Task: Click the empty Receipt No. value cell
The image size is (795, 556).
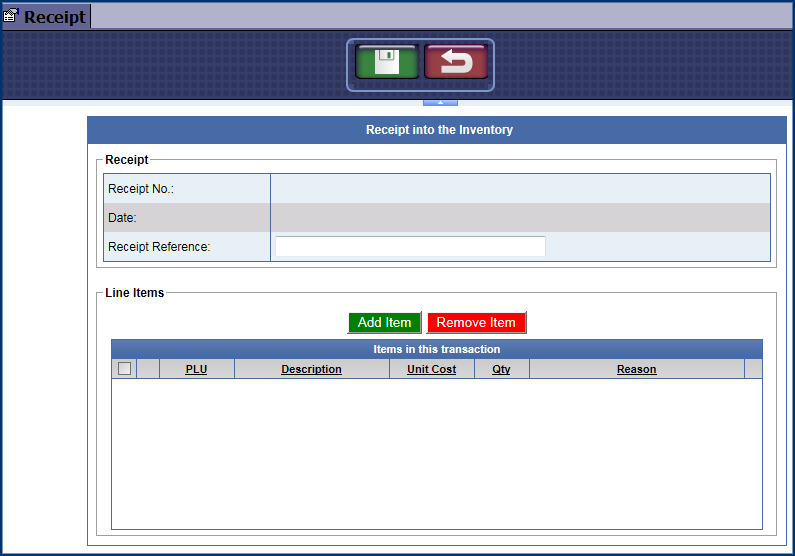Action: point(520,189)
